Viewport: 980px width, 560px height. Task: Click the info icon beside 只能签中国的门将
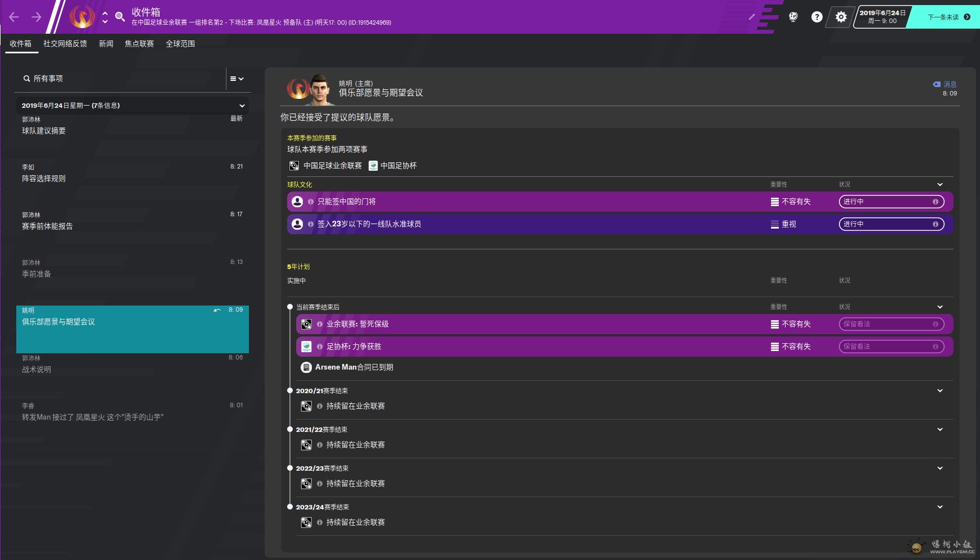[x=311, y=202]
